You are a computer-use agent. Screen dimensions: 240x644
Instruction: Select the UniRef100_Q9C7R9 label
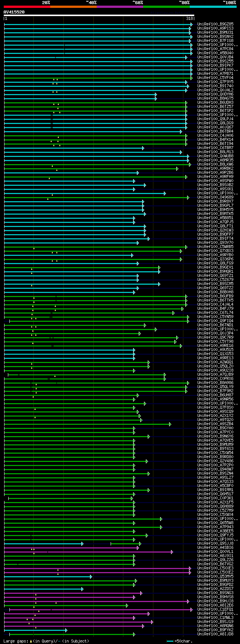pyautogui.click(x=215, y=337)
